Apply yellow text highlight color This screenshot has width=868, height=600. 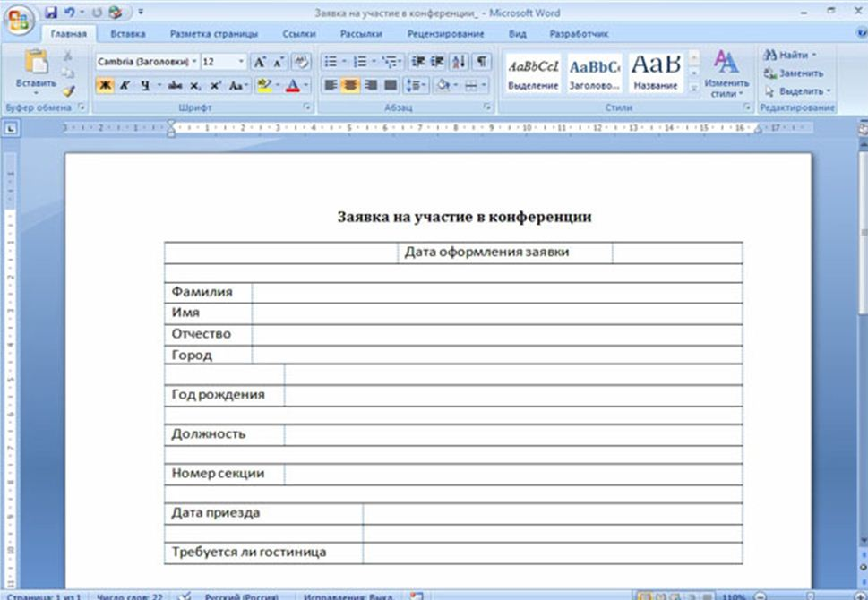[264, 85]
